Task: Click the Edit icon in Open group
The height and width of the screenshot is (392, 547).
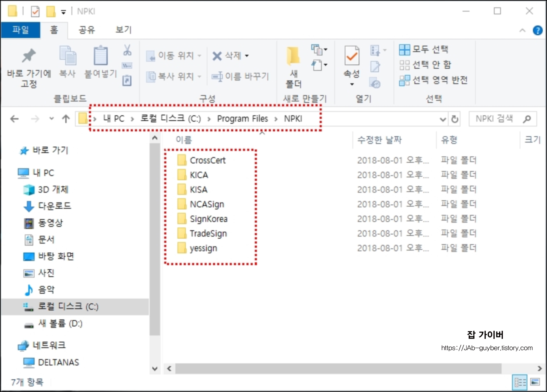Action: [x=375, y=66]
